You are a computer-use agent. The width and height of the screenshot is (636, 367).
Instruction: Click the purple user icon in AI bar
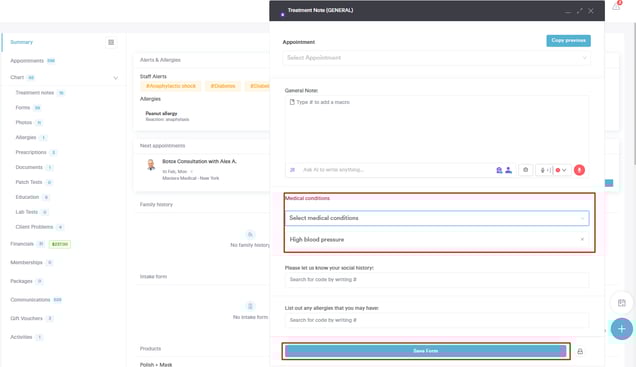click(509, 170)
